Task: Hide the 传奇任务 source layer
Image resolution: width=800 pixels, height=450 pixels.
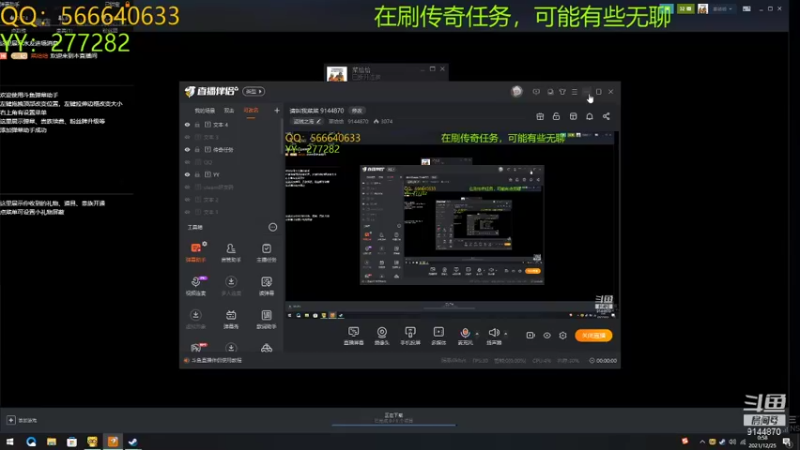Action: click(187, 149)
